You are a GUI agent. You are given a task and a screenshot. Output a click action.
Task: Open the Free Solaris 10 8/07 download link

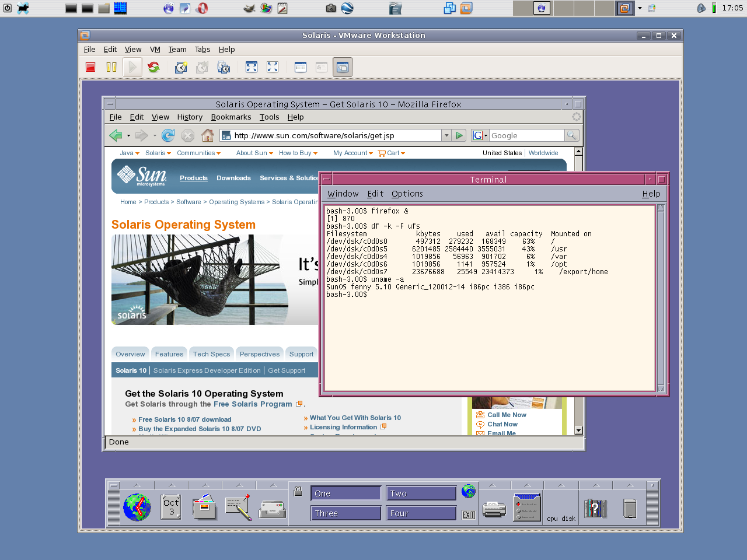(x=184, y=419)
